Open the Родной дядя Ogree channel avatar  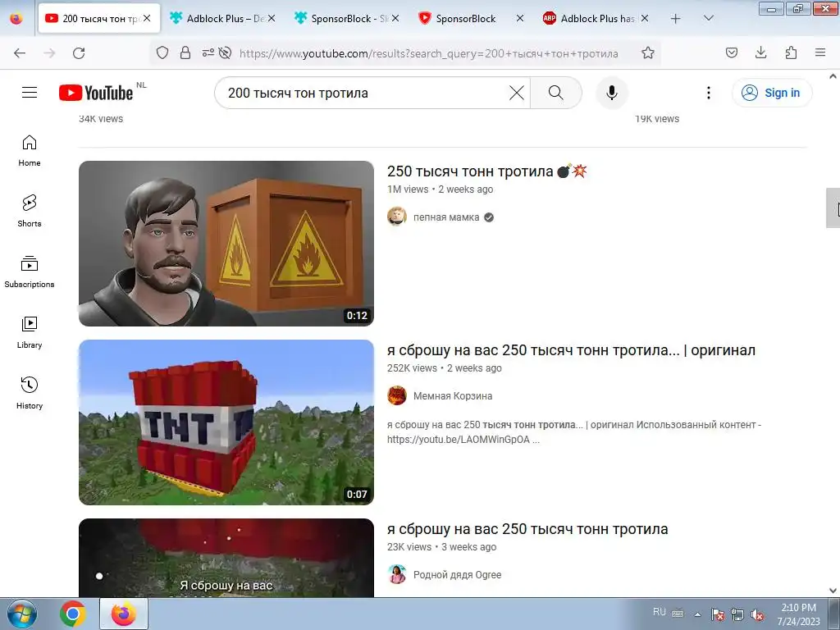[397, 574]
